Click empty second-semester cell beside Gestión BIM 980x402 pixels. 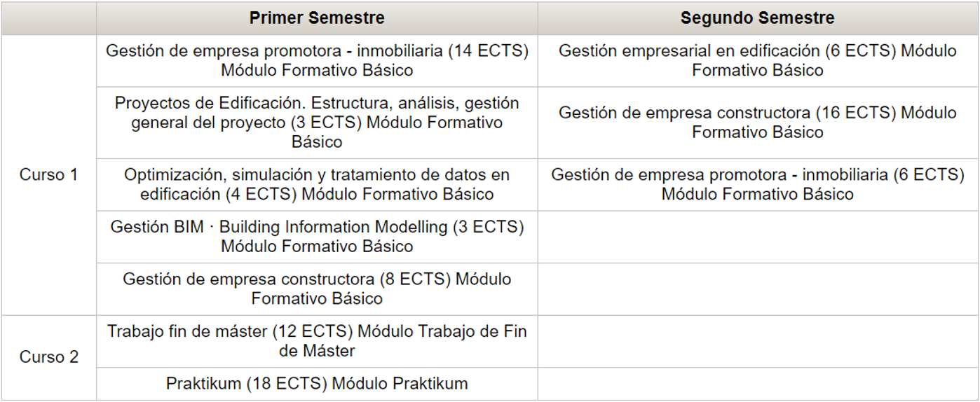758,237
